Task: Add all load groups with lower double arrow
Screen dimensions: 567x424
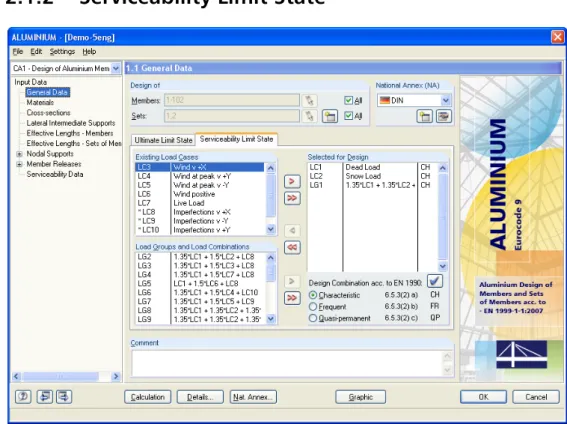Action: point(292,298)
